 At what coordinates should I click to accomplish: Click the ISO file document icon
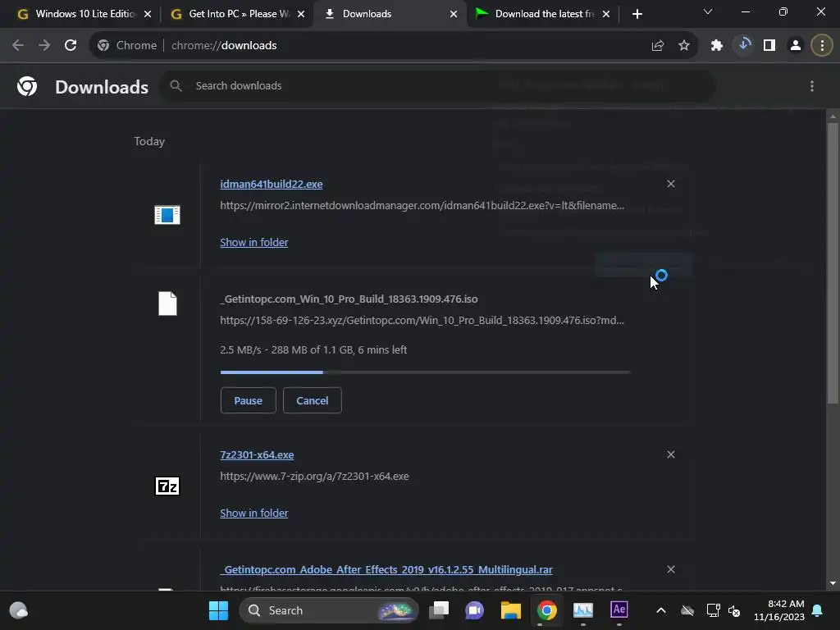(167, 304)
